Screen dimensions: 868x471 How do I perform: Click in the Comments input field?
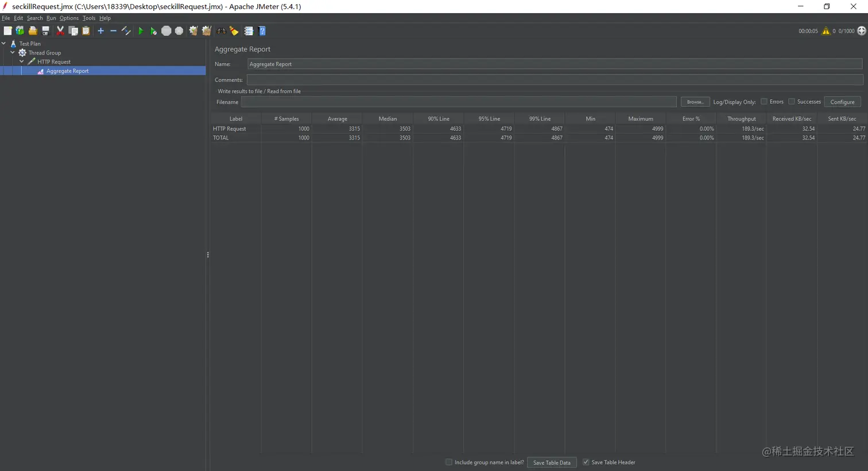coord(555,80)
